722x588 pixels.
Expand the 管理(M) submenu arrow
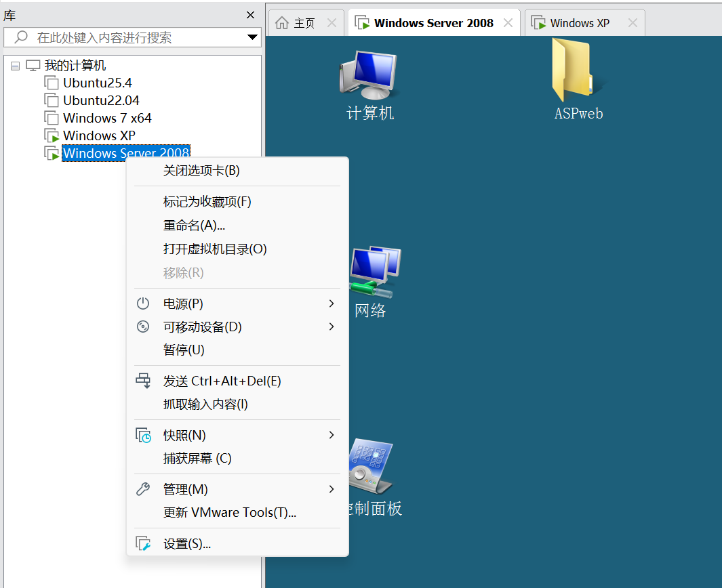tap(331, 489)
